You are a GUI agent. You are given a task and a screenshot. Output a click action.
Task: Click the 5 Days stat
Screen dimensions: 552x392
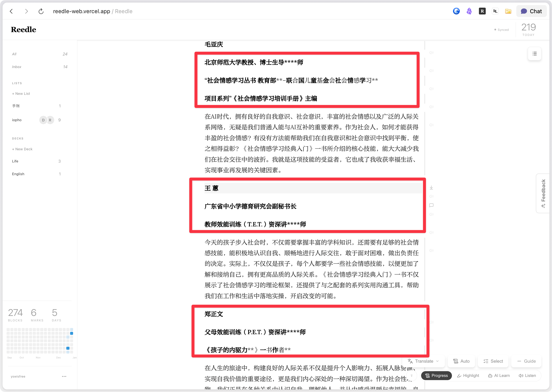[x=56, y=315]
